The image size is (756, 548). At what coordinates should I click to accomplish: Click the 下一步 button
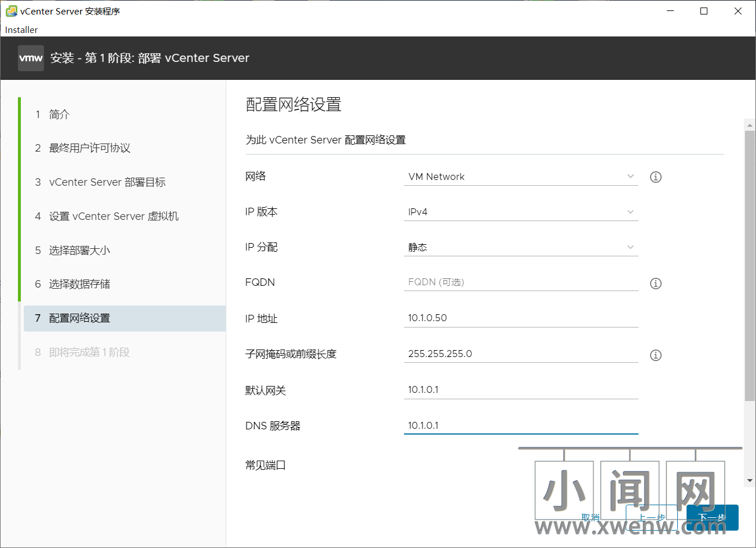pos(712,518)
